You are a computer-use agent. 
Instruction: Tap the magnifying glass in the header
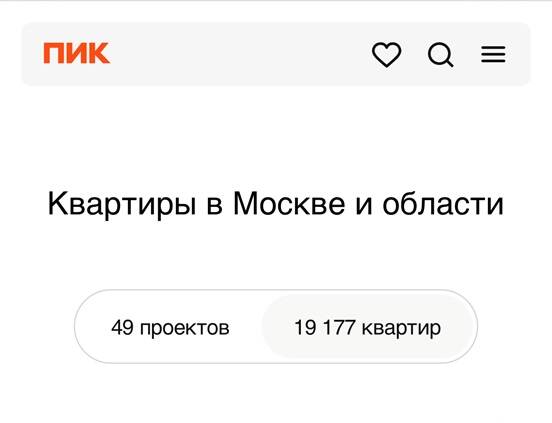tap(440, 55)
